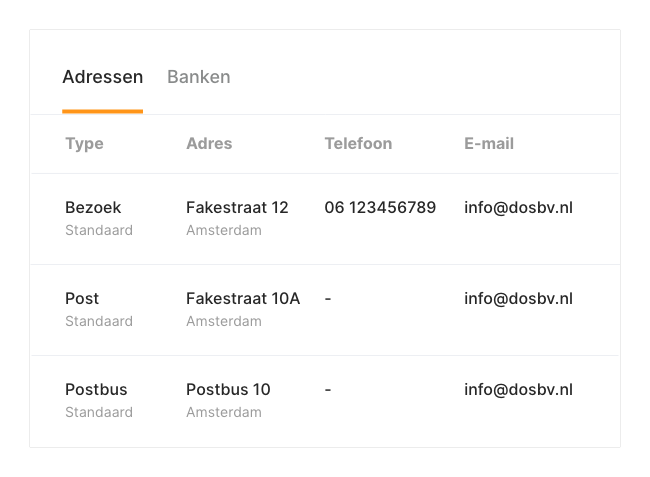Screen dimensions: 650x477
Task: Sort by the Type column header
Action: coord(84,144)
